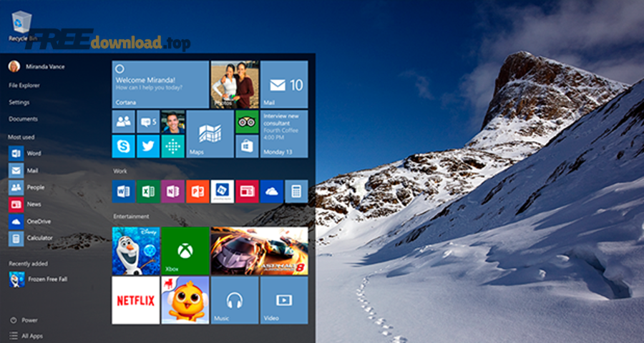
Task: Show the All Apps list
Action: (26, 336)
